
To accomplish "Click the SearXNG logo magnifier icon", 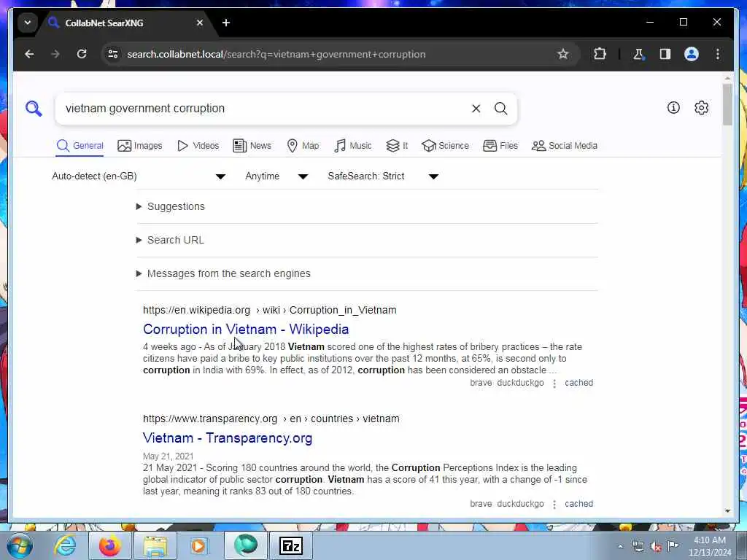I will pyautogui.click(x=34, y=109).
